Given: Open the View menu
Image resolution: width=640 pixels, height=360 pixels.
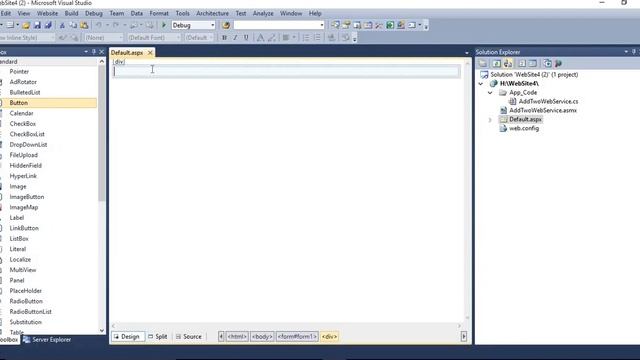Looking at the screenshot, I should click(x=24, y=13).
